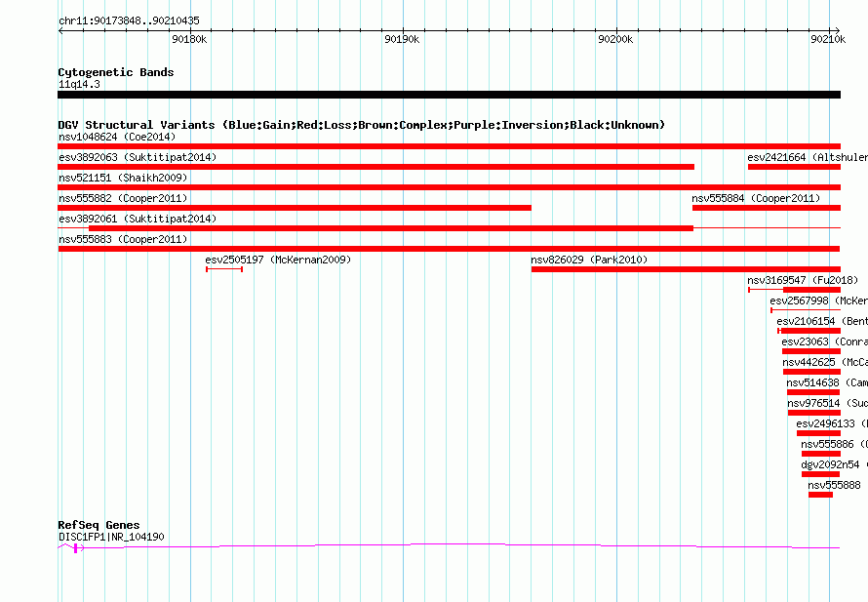
Task: Select the Cytogenetic Bands track title
Action: [x=116, y=72]
